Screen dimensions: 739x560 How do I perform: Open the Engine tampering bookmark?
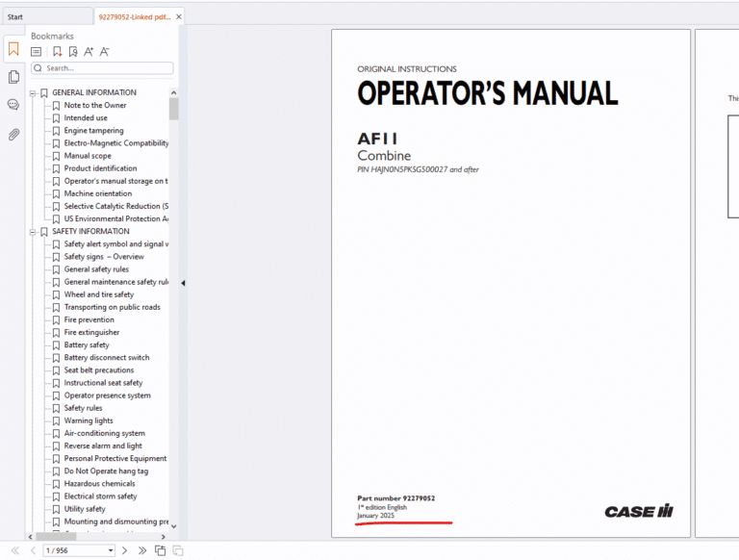(93, 131)
